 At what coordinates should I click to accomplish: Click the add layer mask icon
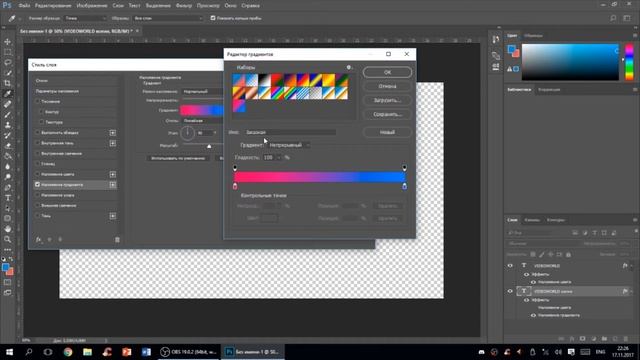(x=582, y=339)
